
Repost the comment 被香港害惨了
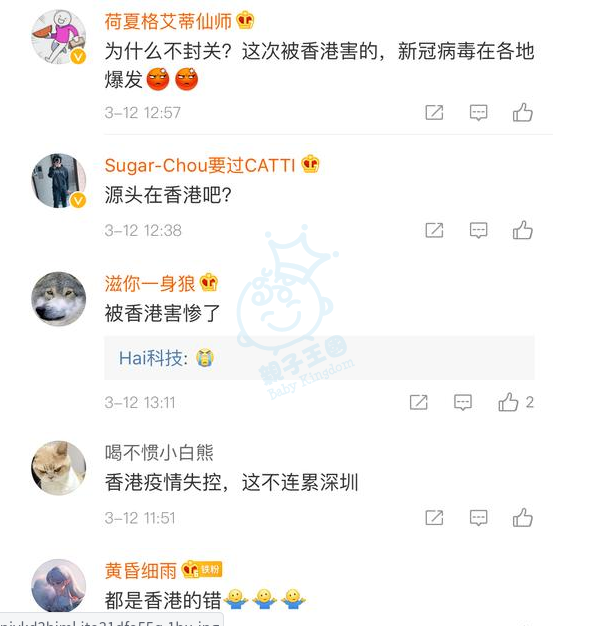pyautogui.click(x=419, y=402)
